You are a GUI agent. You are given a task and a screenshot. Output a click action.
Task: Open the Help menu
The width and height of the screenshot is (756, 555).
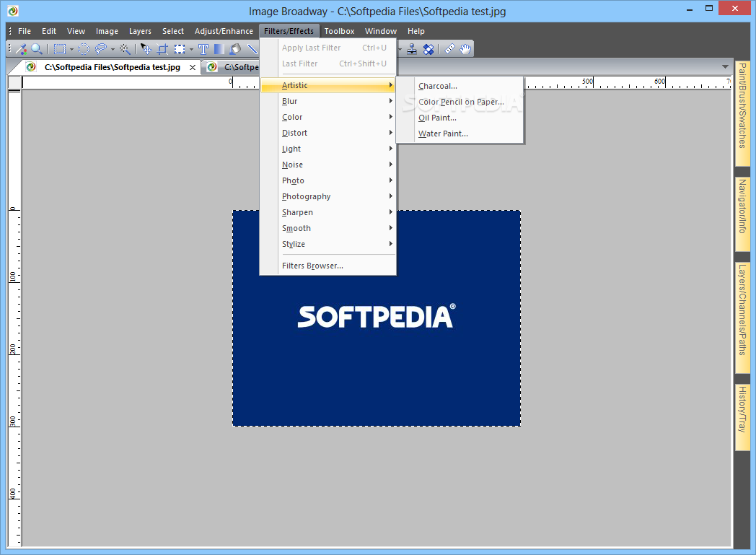pyautogui.click(x=416, y=31)
